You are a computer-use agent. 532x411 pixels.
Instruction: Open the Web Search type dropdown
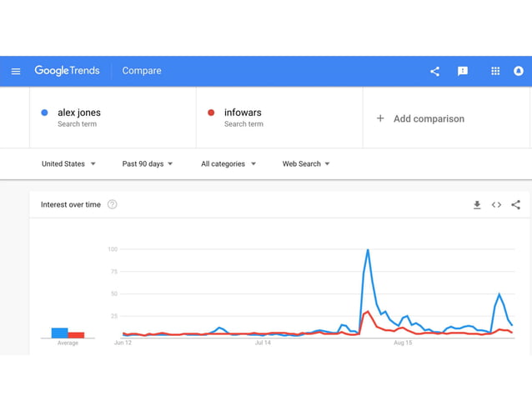tap(305, 164)
